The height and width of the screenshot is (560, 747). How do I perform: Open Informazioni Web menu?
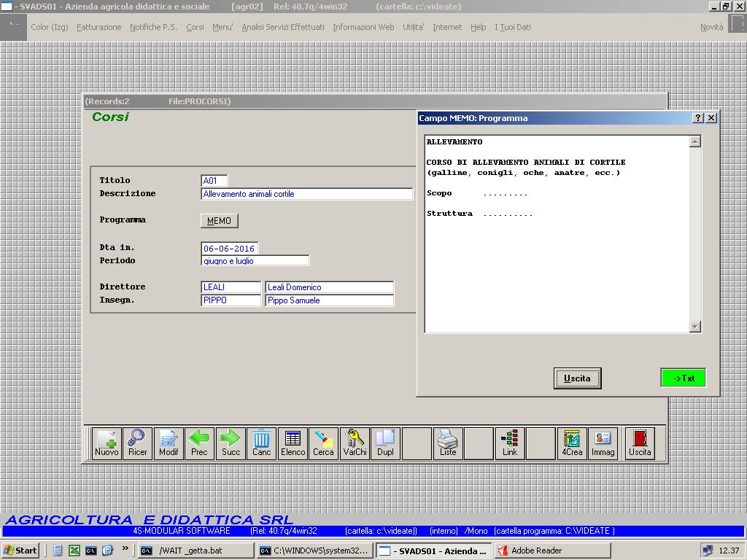pos(363,27)
